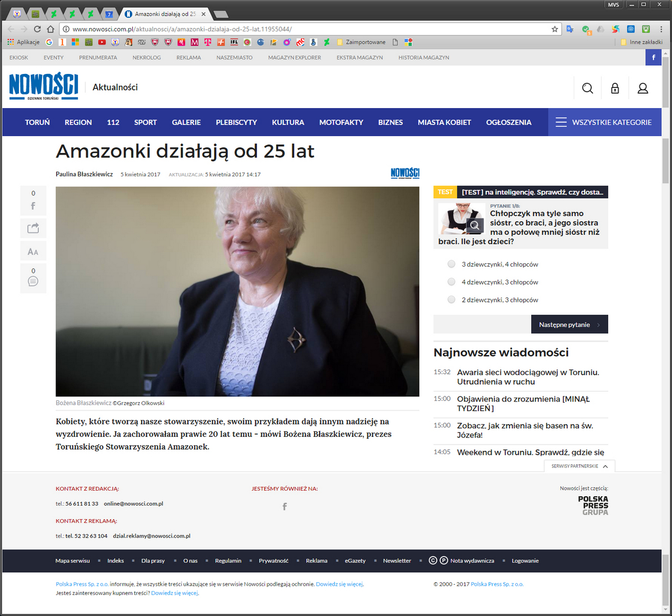Image resolution: width=672 pixels, height=616 pixels.
Task: Click the article photo of Bożena Błaszkiewicz
Action: tap(237, 291)
